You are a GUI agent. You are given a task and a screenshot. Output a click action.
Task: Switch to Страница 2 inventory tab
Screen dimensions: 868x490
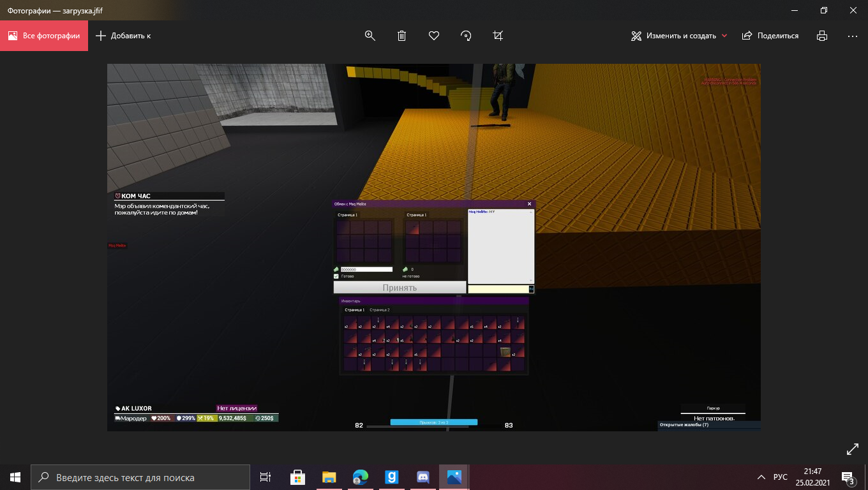(x=379, y=310)
